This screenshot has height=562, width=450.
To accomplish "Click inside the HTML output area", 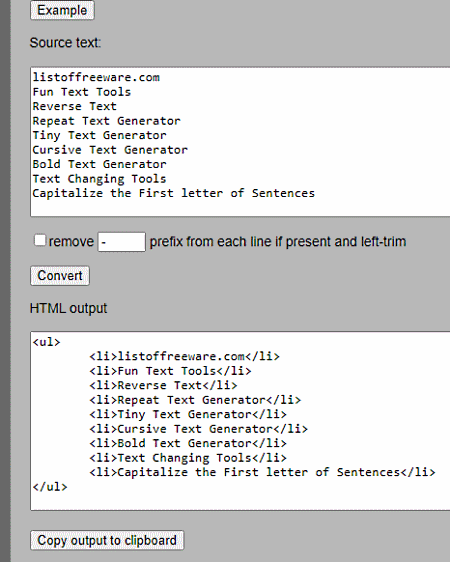I will [x=240, y=421].
